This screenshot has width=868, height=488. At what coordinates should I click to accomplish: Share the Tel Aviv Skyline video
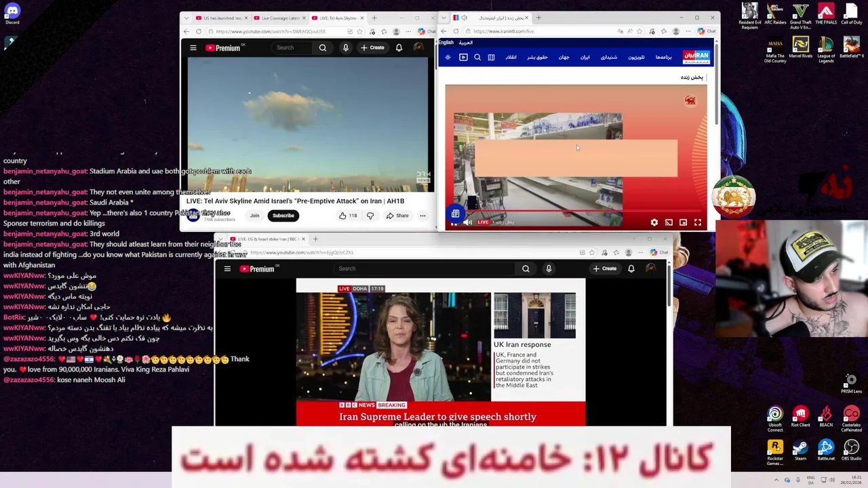pyautogui.click(x=397, y=216)
